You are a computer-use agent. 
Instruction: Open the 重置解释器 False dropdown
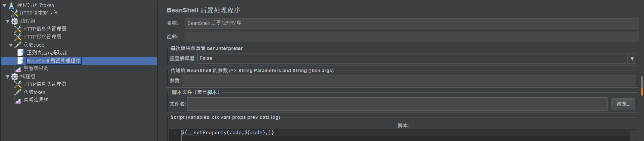(x=632, y=58)
